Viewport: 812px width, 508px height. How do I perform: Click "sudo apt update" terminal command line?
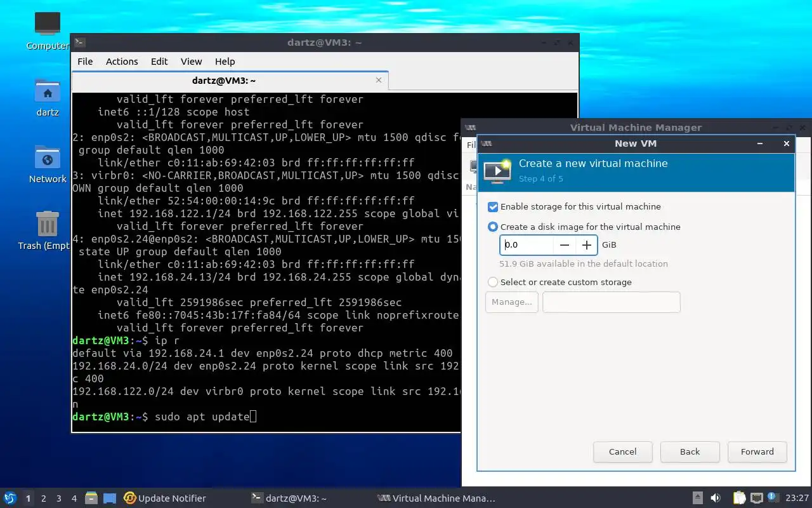click(x=202, y=417)
